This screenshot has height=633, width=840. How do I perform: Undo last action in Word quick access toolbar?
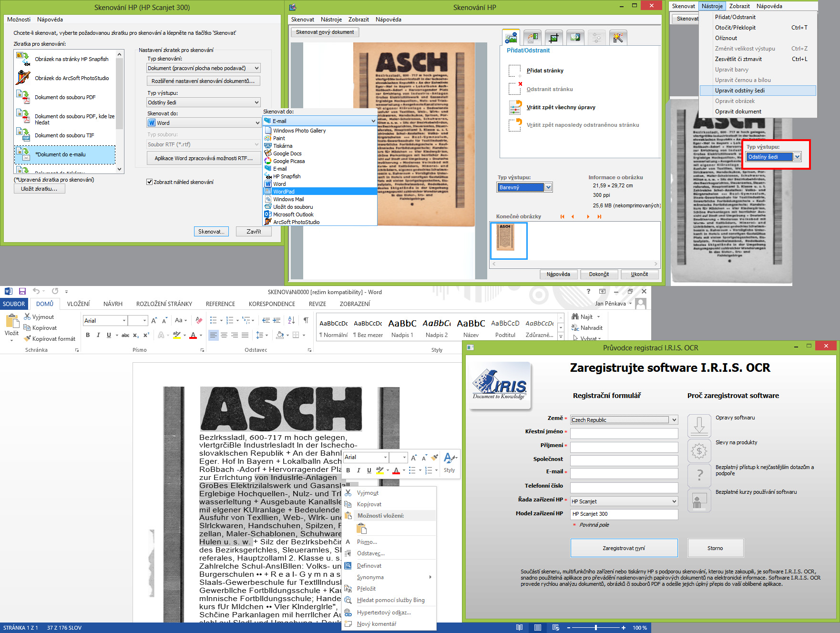36,291
